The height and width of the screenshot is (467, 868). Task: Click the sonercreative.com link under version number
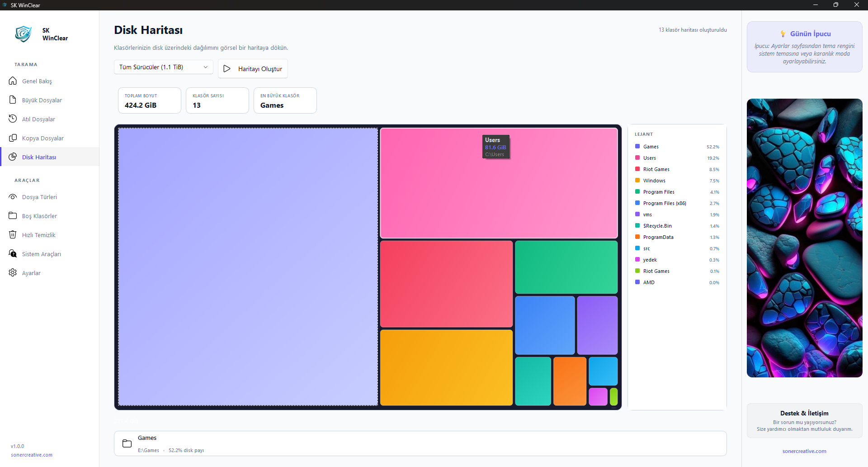[32, 455]
